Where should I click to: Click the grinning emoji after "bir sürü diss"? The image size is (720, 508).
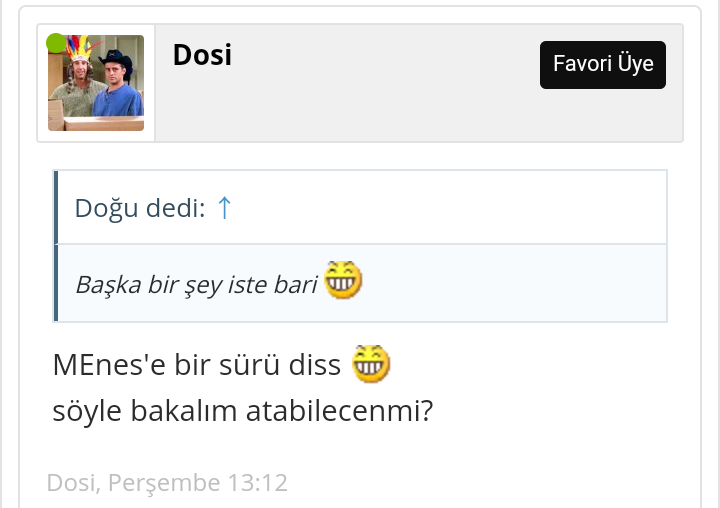tap(370, 364)
